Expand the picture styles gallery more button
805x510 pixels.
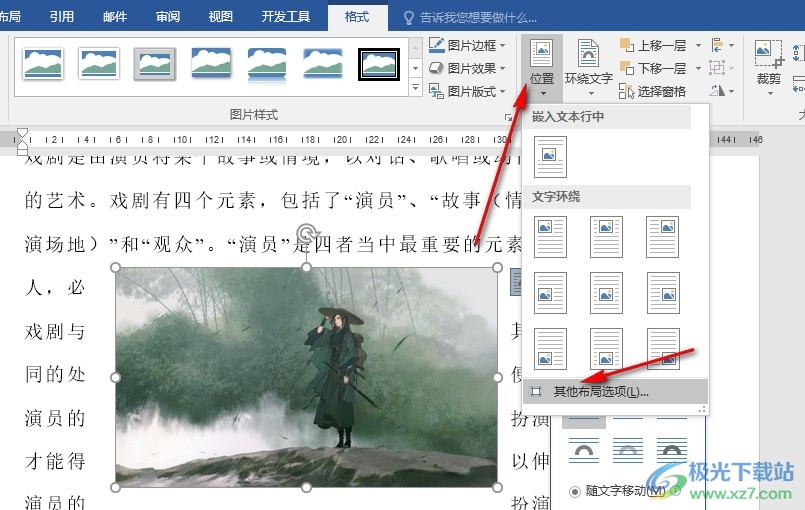tap(416, 88)
